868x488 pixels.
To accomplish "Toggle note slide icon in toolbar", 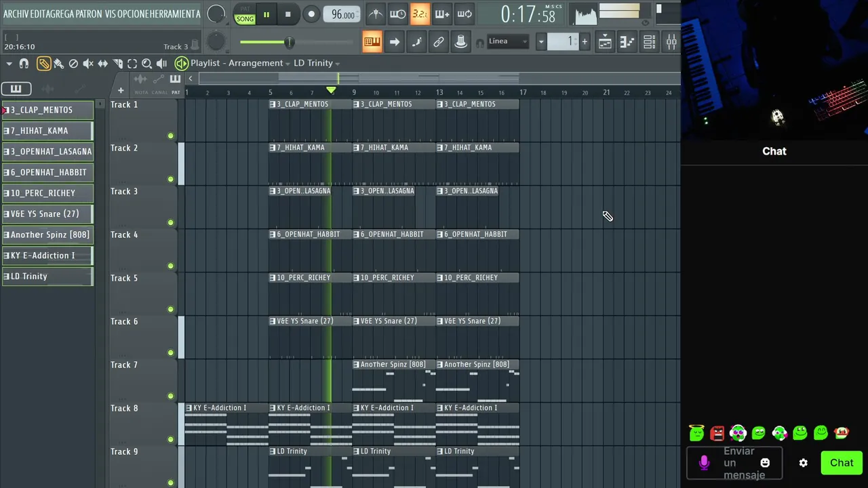I will 416,42.
